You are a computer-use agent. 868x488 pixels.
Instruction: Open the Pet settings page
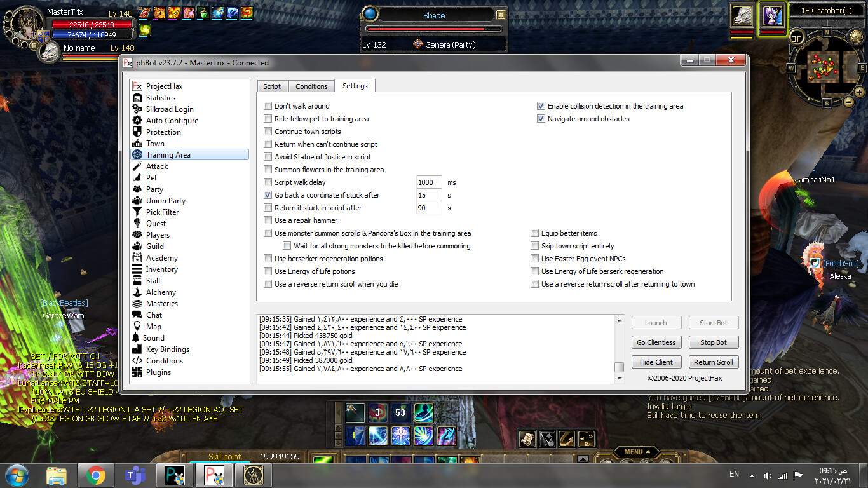151,178
